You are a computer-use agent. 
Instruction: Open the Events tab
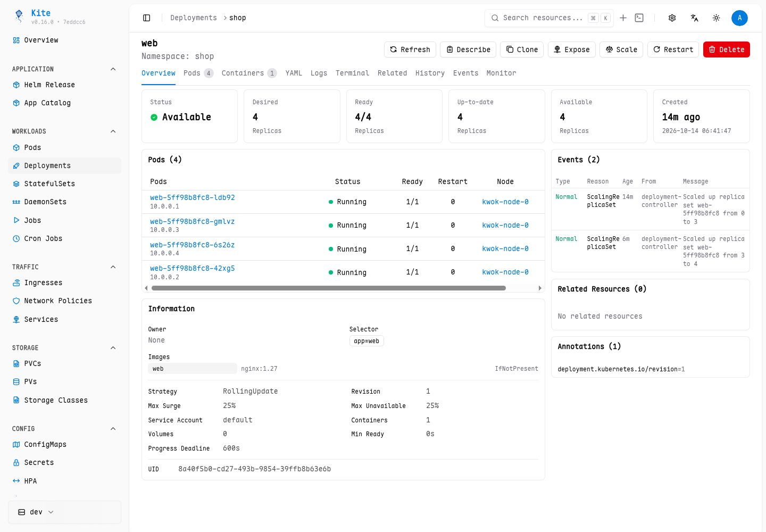[x=465, y=73]
